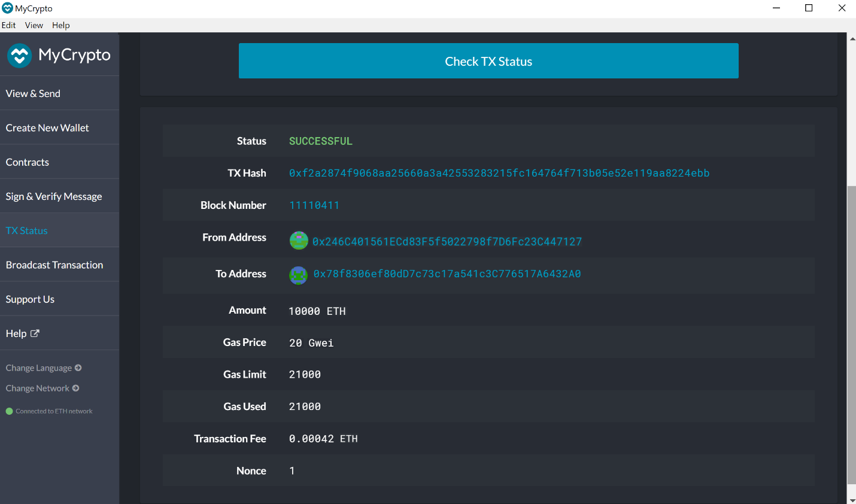856x504 pixels.
Task: Open the View menu
Action: click(x=34, y=25)
